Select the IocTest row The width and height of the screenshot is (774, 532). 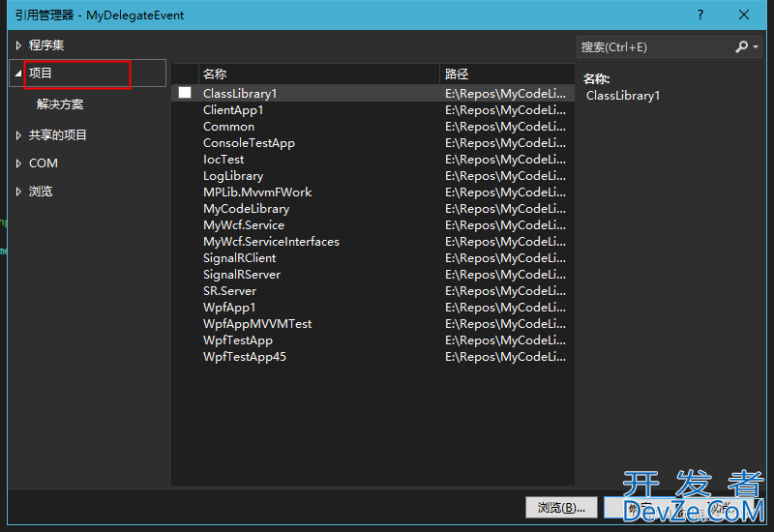click(x=373, y=159)
